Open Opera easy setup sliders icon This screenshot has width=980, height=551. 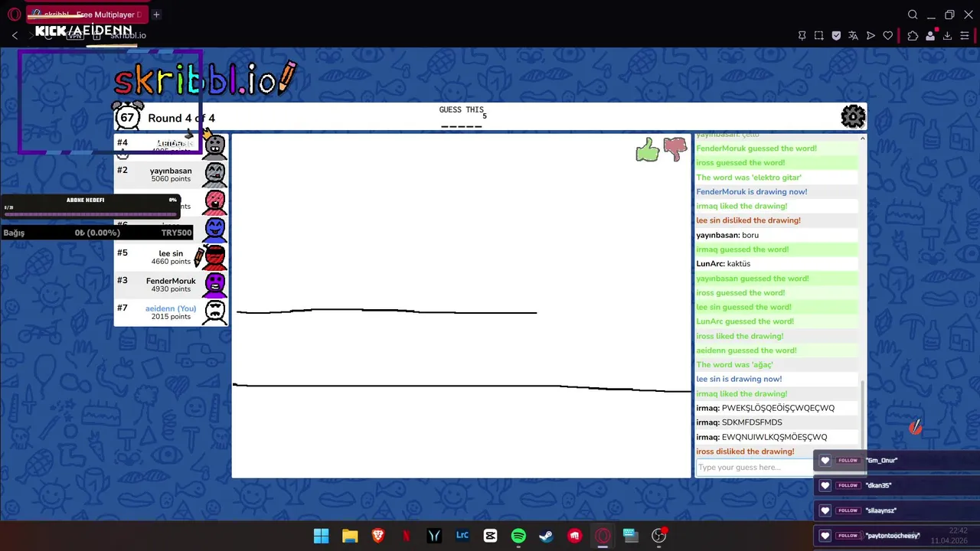965,35
